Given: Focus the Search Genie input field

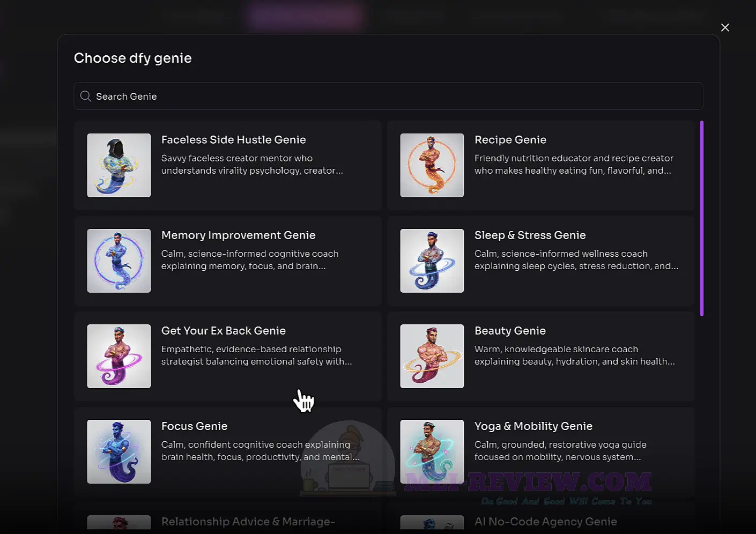Looking at the screenshot, I should pyautogui.click(x=388, y=96).
